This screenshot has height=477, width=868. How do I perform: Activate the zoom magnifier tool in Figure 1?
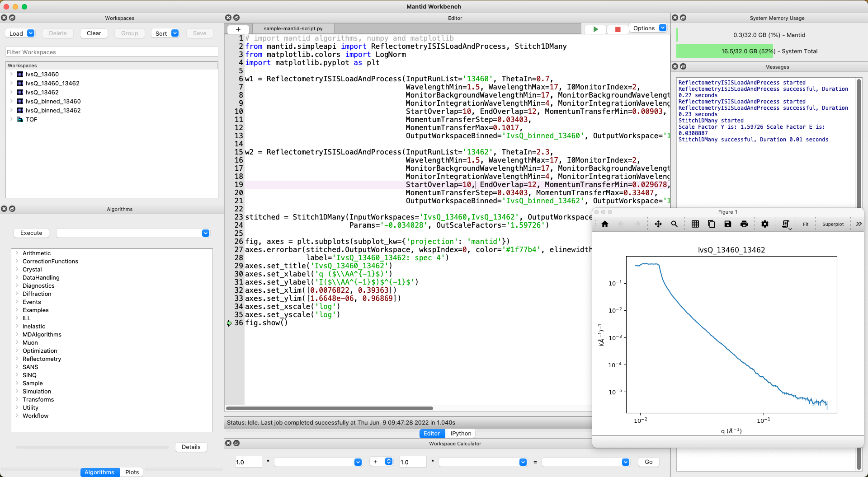[675, 224]
